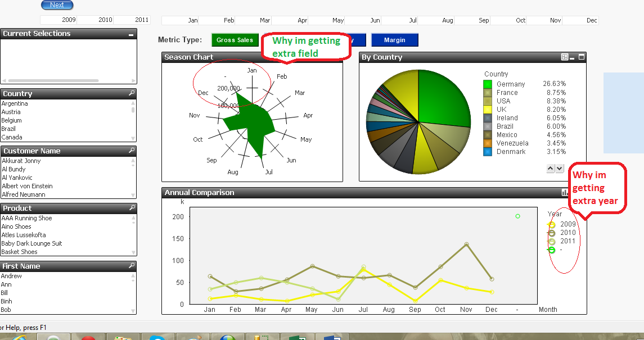Click 2009 legend marker in Annual Comparison
Viewport: 644px width, 340px height.
(x=552, y=224)
